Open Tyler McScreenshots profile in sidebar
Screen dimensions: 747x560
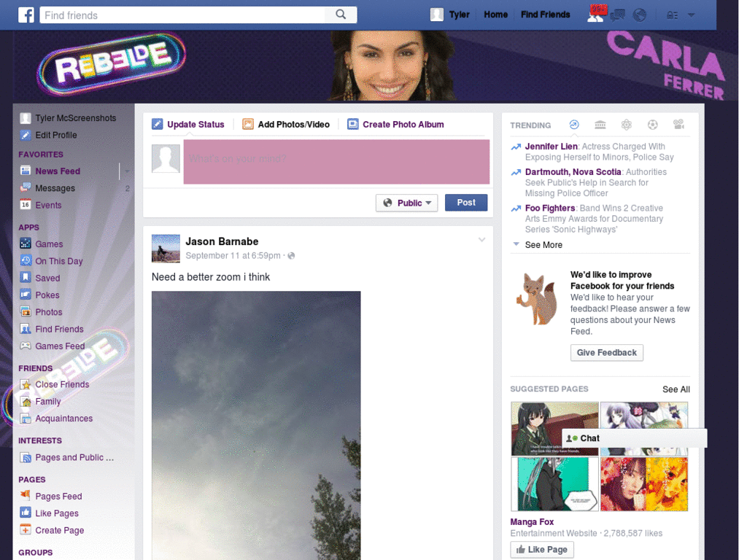tap(75, 118)
